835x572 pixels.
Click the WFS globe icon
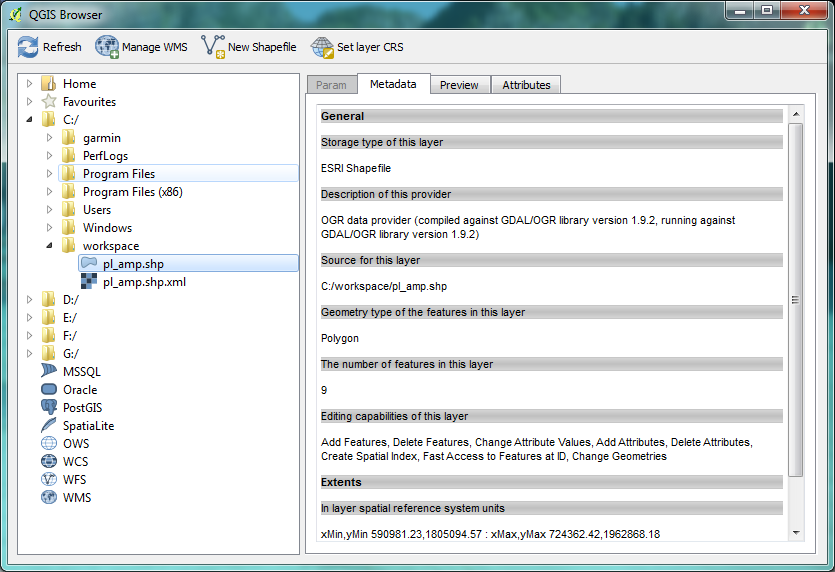point(48,479)
